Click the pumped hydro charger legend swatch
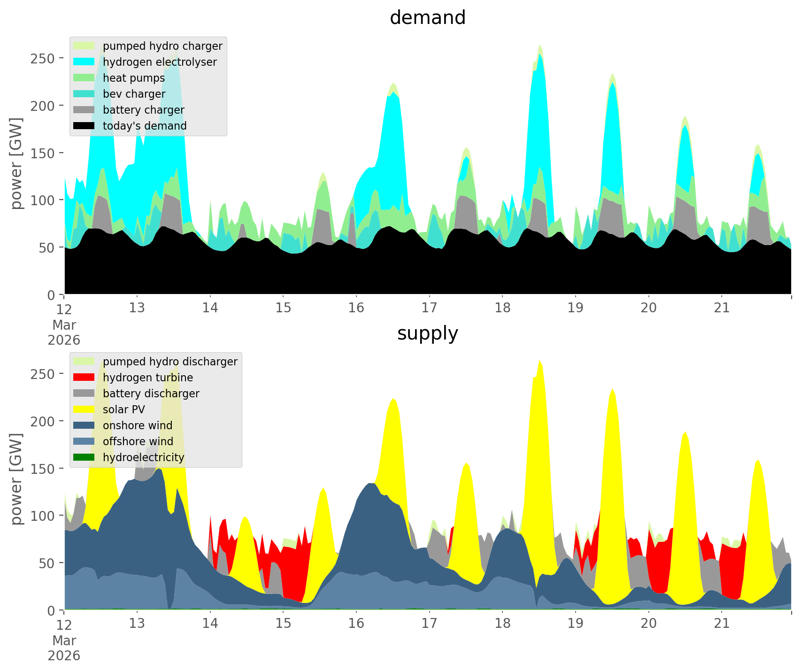 point(84,46)
